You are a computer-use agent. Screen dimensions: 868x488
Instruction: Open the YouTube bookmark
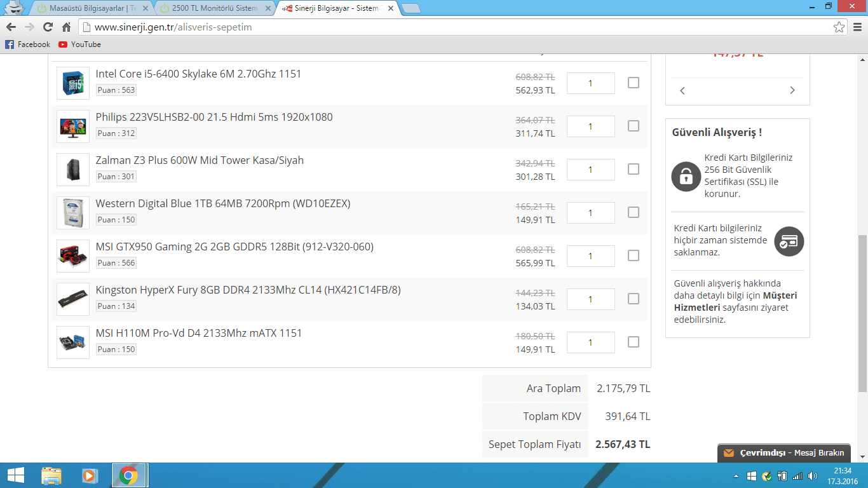pyautogui.click(x=79, y=44)
